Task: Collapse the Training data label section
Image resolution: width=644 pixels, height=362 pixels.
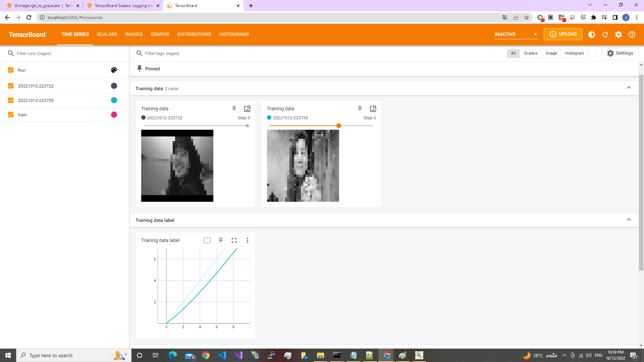Action: tap(629, 220)
